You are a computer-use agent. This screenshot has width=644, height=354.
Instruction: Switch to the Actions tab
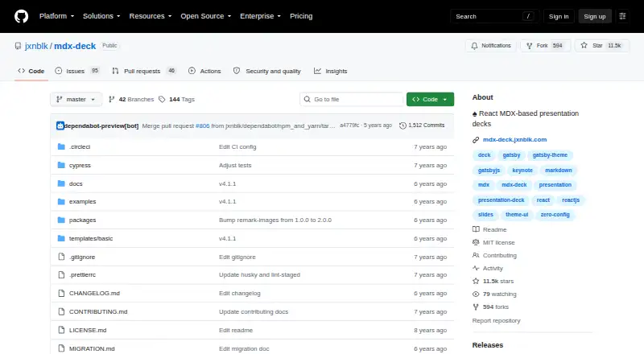[204, 71]
